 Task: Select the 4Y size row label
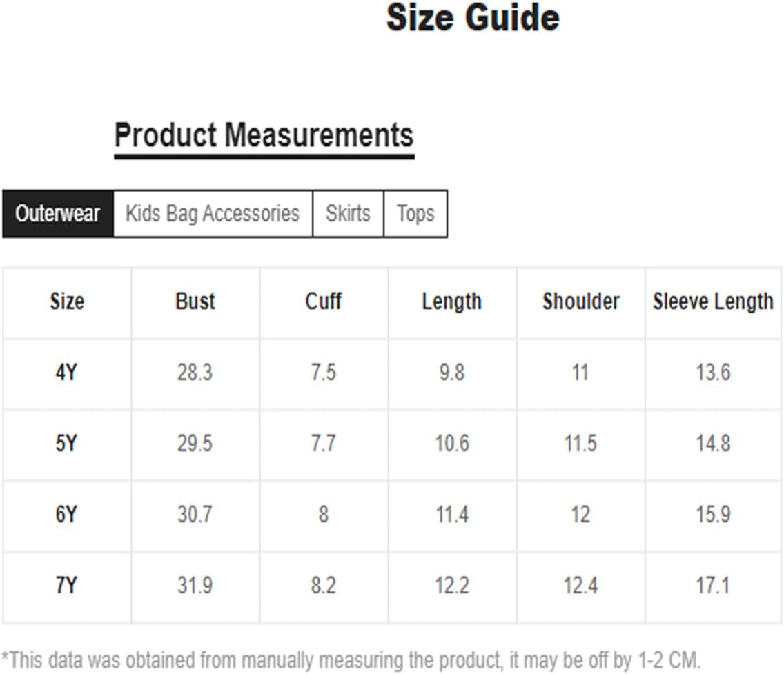[66, 373]
